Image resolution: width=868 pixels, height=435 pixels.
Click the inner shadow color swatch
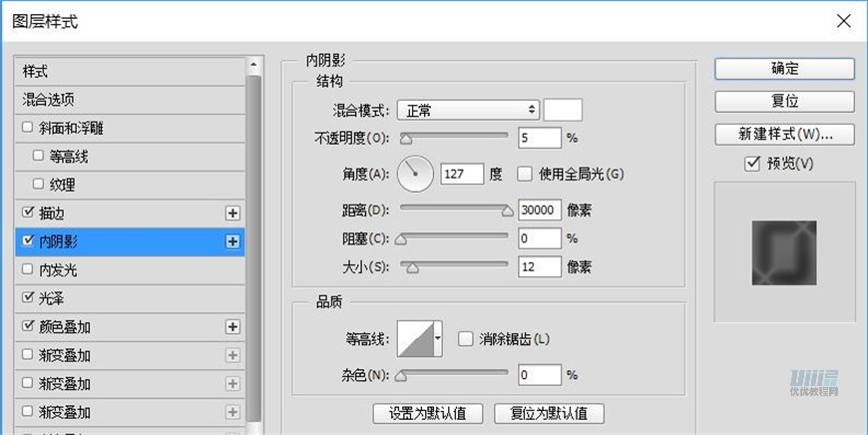pyautogui.click(x=563, y=110)
